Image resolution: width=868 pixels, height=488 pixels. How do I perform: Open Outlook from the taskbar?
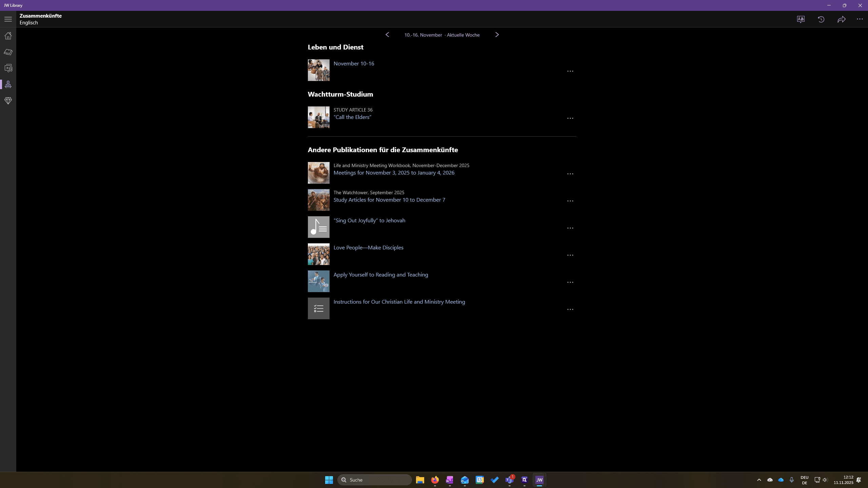[465, 480]
